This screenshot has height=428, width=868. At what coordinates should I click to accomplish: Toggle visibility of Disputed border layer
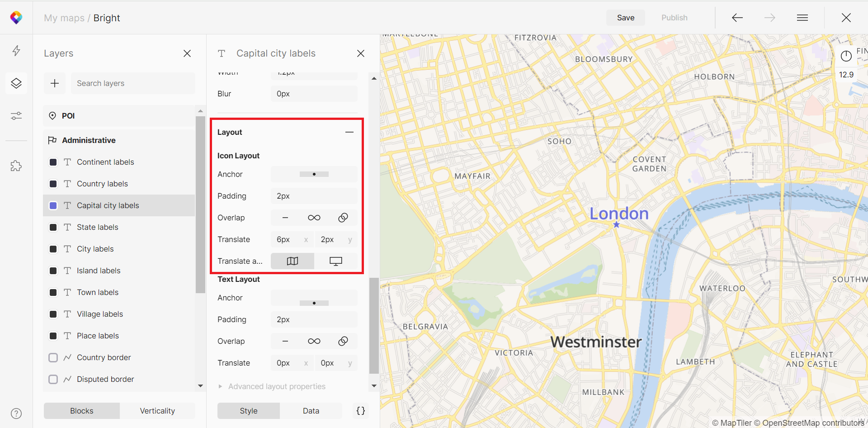(x=53, y=379)
